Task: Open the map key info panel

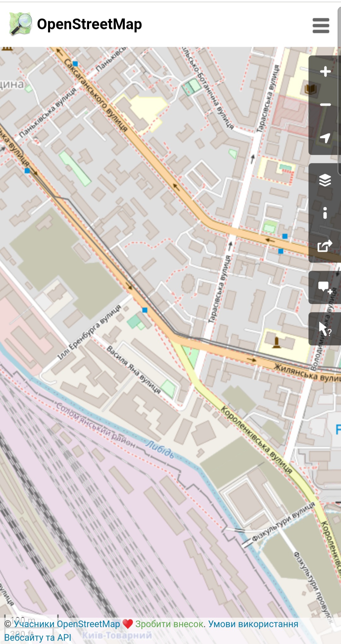Action: (325, 213)
